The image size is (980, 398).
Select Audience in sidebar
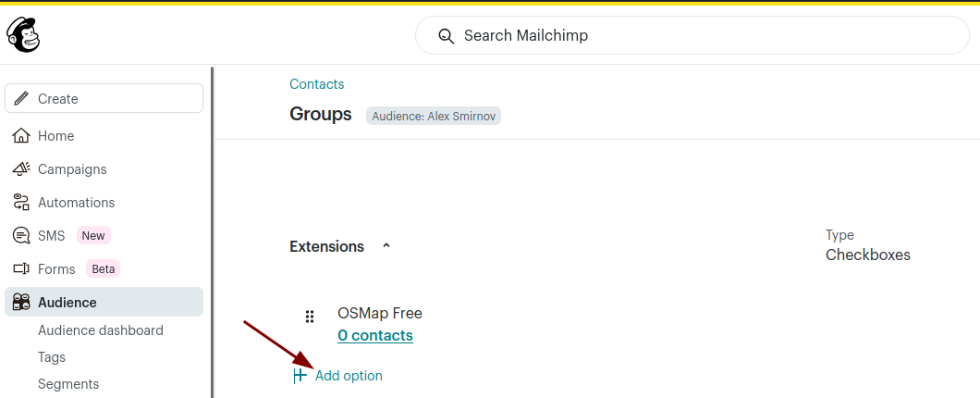pyautogui.click(x=104, y=302)
